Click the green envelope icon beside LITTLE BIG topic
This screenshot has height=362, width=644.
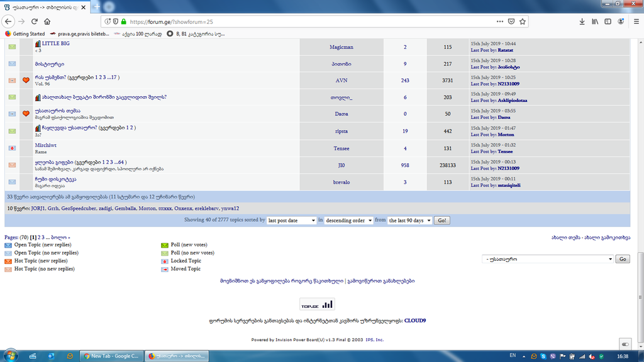point(14,47)
